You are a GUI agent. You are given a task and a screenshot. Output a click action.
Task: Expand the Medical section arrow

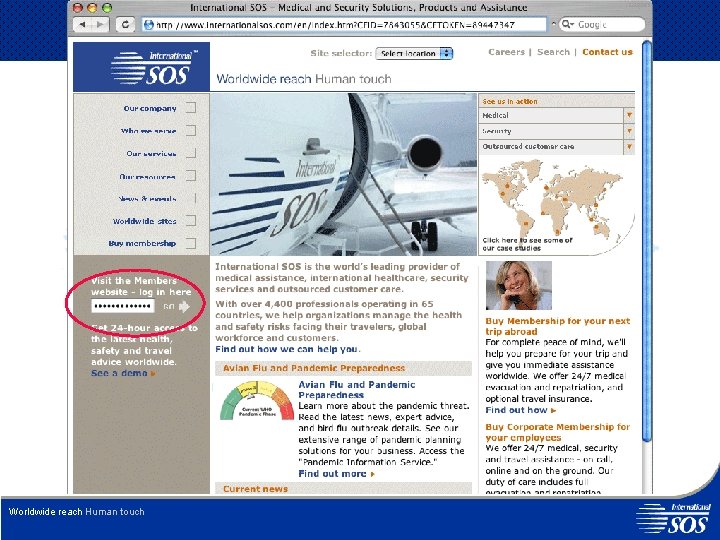(630, 115)
